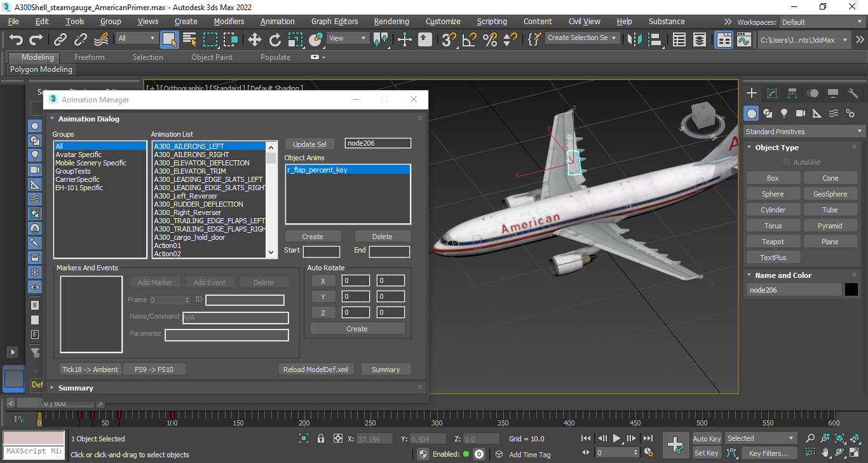Open the selection filter All dropdown
The height and width of the screenshot is (463, 868).
click(136, 38)
